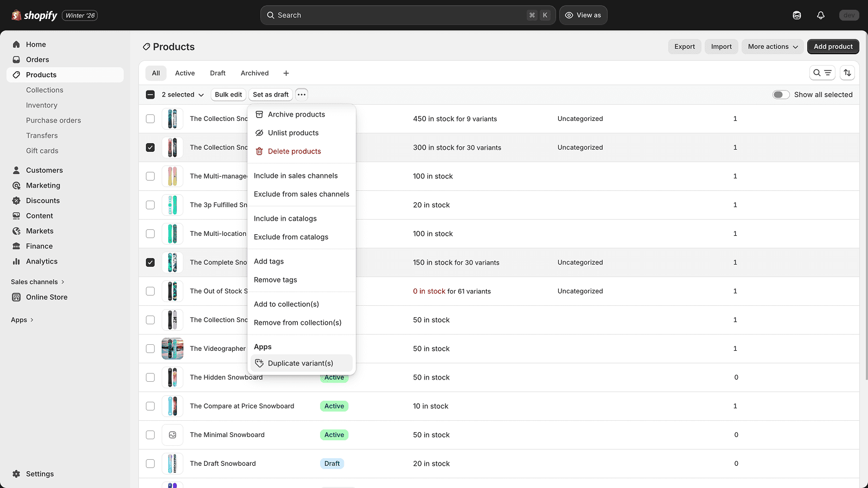Viewport: 868px width, 488px height.
Task: Open the search and filter icon
Action: coord(822,72)
